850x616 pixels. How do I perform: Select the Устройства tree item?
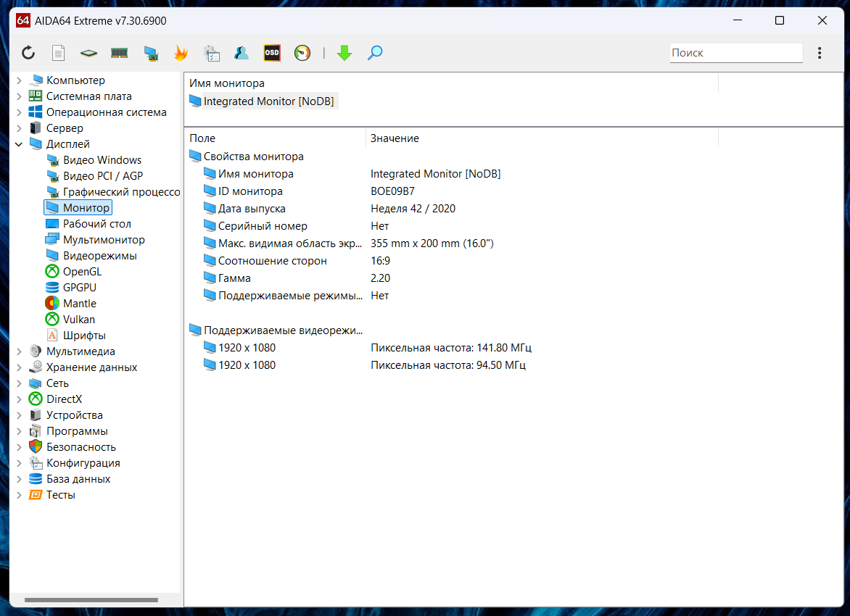(x=74, y=415)
